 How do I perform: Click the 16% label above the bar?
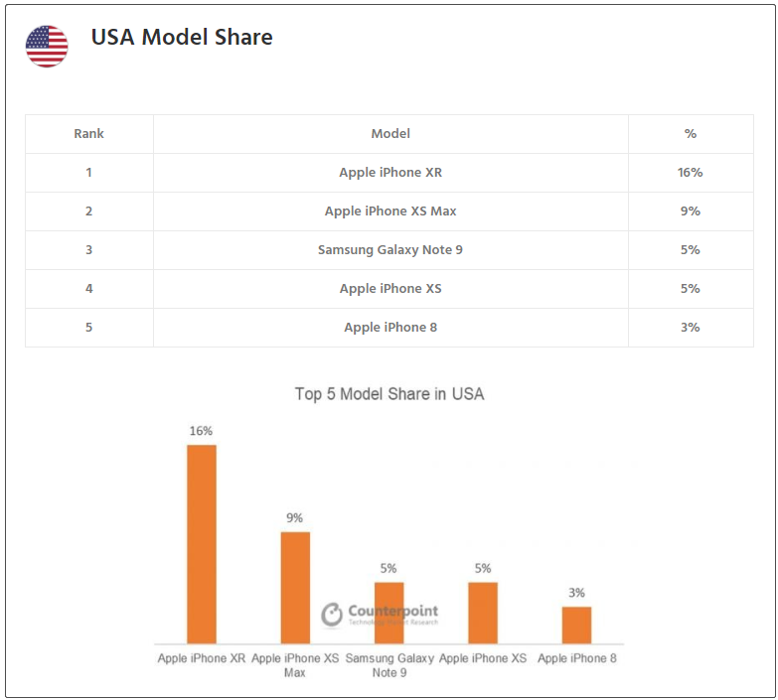[x=202, y=431]
